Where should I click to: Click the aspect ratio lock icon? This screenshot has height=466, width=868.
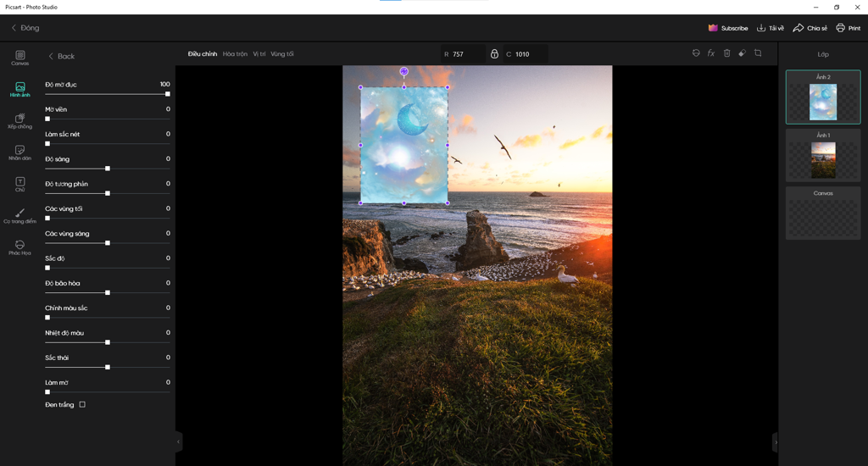(x=494, y=53)
